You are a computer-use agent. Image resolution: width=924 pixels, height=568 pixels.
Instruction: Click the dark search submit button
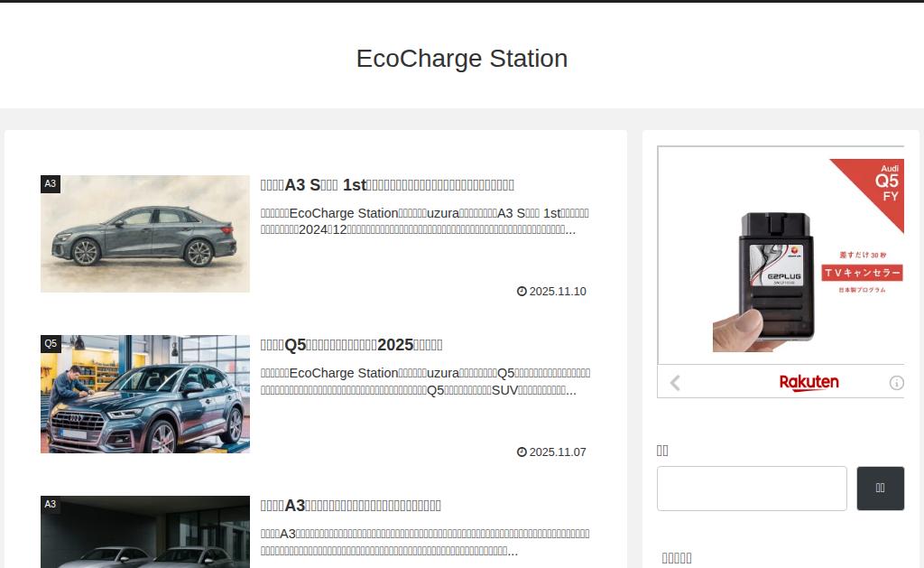(x=881, y=489)
